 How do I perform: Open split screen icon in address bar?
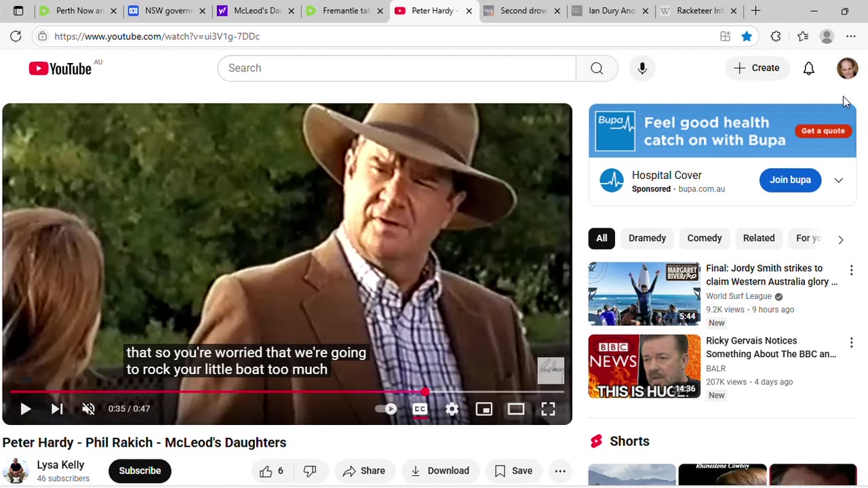coord(725,37)
